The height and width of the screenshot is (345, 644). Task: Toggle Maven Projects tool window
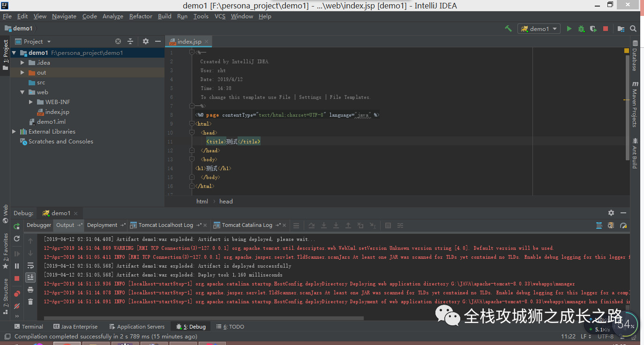(x=635, y=104)
